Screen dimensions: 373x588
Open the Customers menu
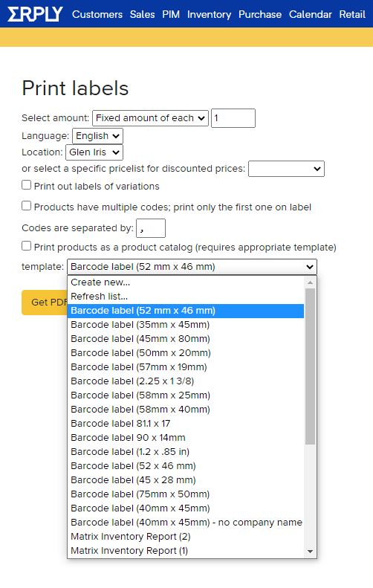[x=97, y=14]
